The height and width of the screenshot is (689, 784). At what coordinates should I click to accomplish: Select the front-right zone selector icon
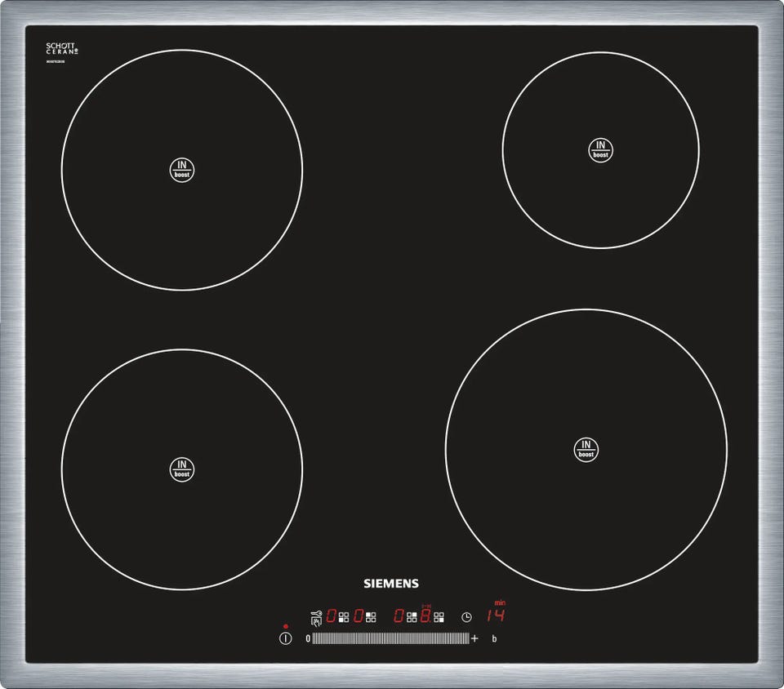click(x=439, y=617)
